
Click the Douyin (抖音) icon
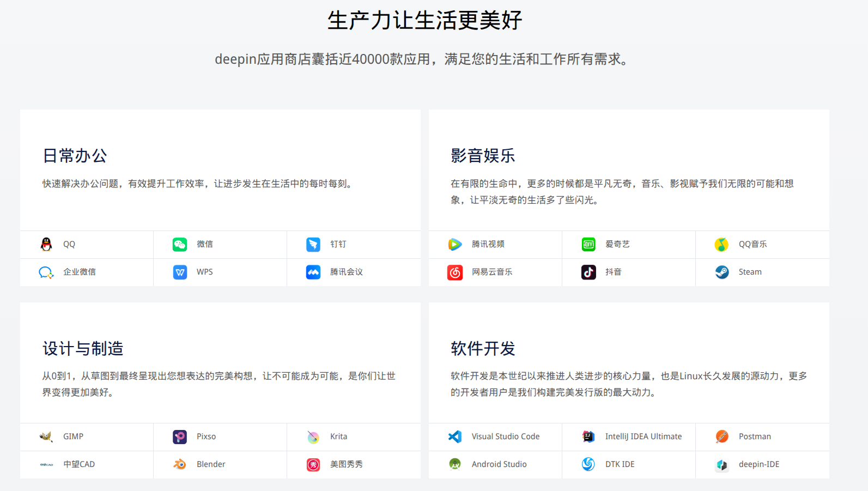point(588,272)
